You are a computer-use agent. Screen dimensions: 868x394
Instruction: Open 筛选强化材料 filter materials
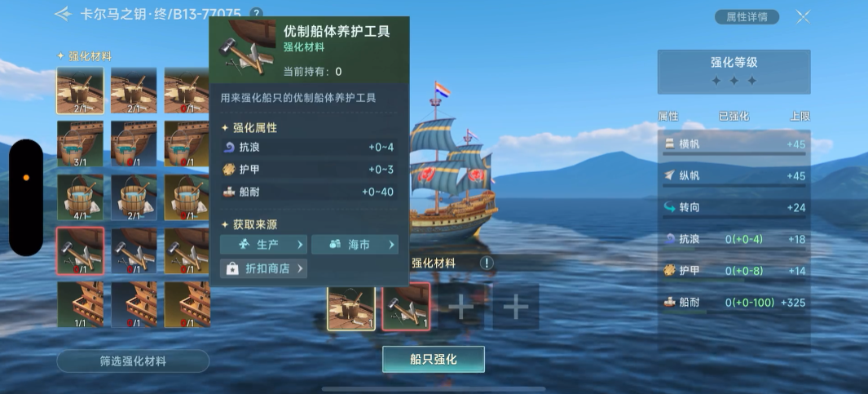tap(133, 361)
